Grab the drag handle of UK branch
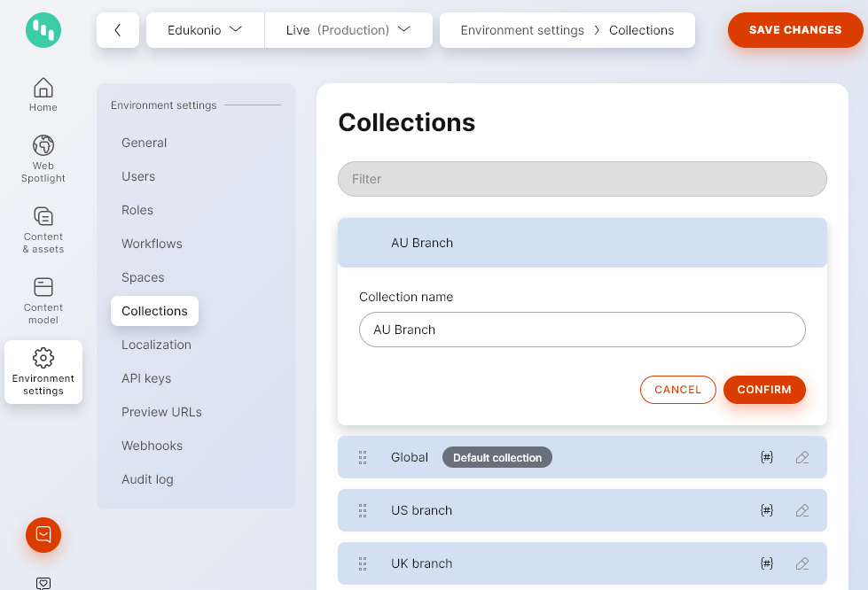The width and height of the screenshot is (868, 590). coord(363,563)
